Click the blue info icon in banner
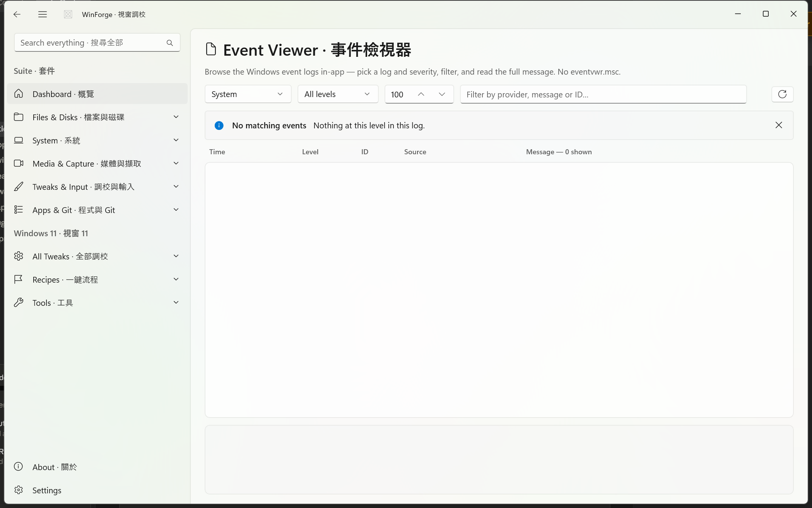Screen dimensions: 812x508 click(x=219, y=125)
